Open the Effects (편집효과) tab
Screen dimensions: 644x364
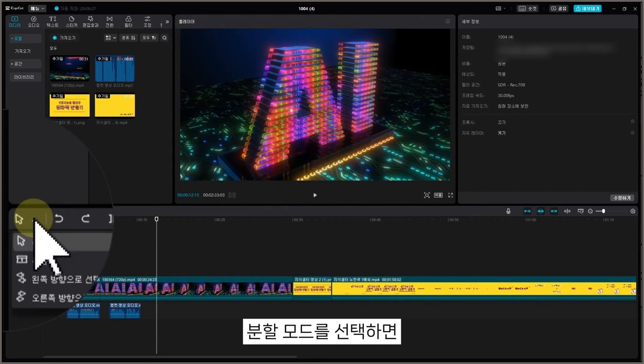pyautogui.click(x=90, y=21)
